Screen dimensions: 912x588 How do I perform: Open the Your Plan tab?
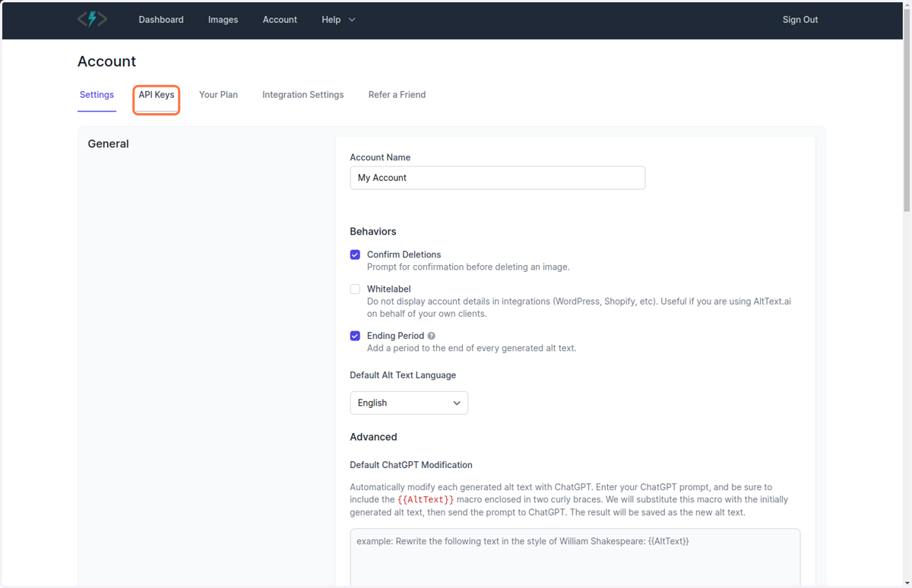point(218,95)
